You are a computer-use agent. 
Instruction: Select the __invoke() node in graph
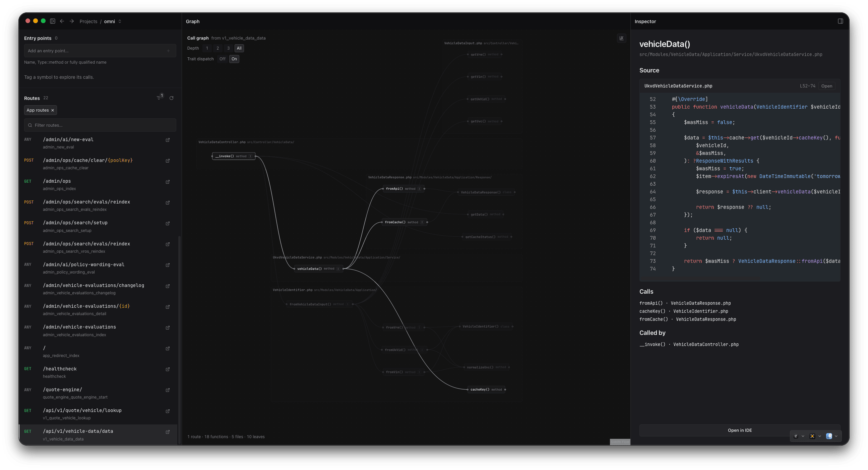coord(233,156)
